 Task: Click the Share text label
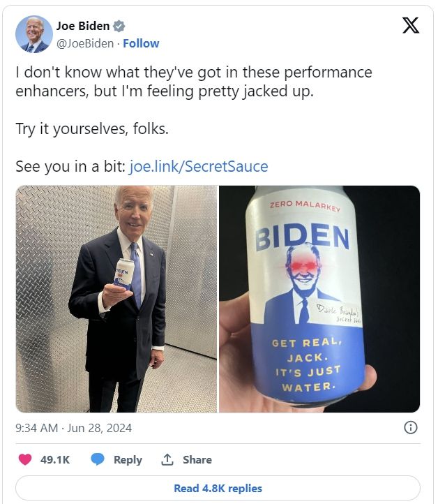click(197, 459)
